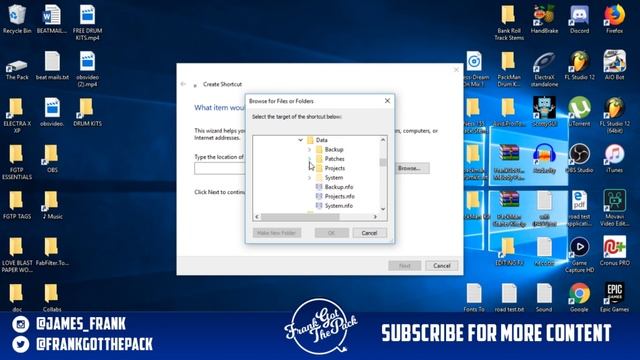
Task: Click Next in the Create Shortcut wizard
Action: pos(404,266)
